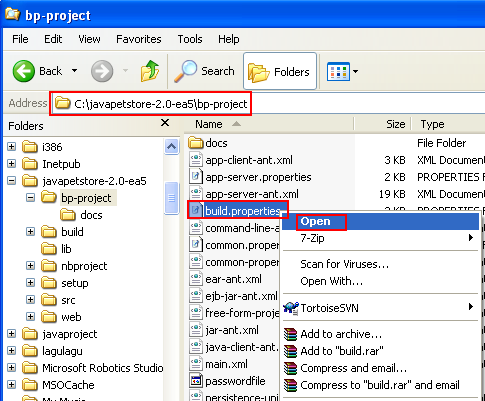Click the jar-ant.xml file icon

tap(196, 329)
